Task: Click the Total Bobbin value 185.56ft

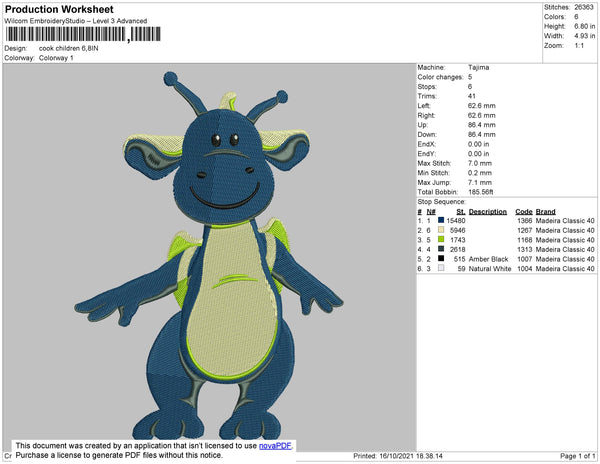Action: tap(481, 191)
